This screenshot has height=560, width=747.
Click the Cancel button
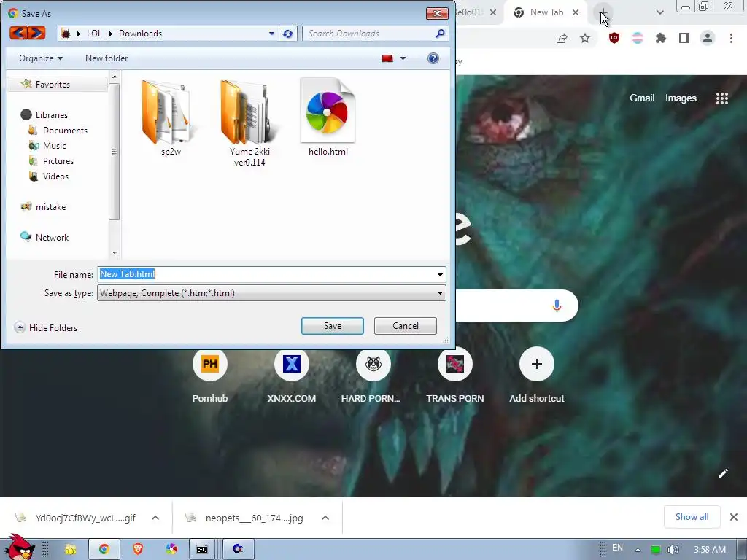406,326
